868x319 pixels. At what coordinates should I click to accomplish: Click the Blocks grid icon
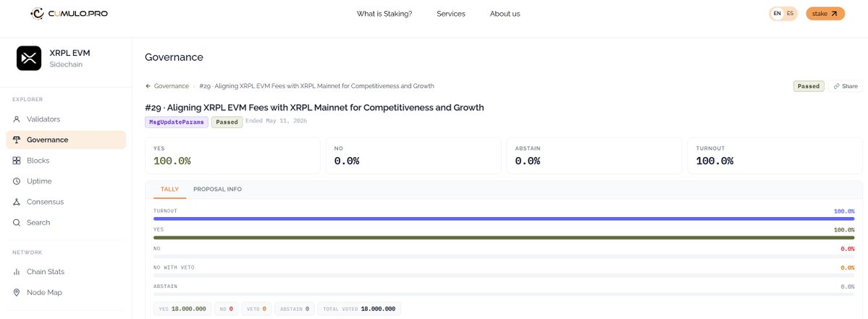pyautogui.click(x=17, y=161)
